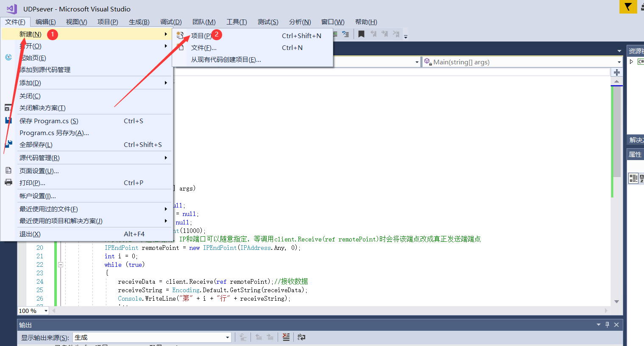Click the horizontal scrollbar left arrow
Viewport: 644px width, 346px height.
click(54, 311)
